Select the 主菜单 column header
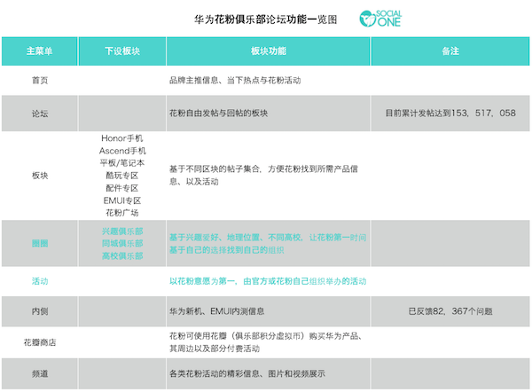532x392 pixels. [x=40, y=51]
